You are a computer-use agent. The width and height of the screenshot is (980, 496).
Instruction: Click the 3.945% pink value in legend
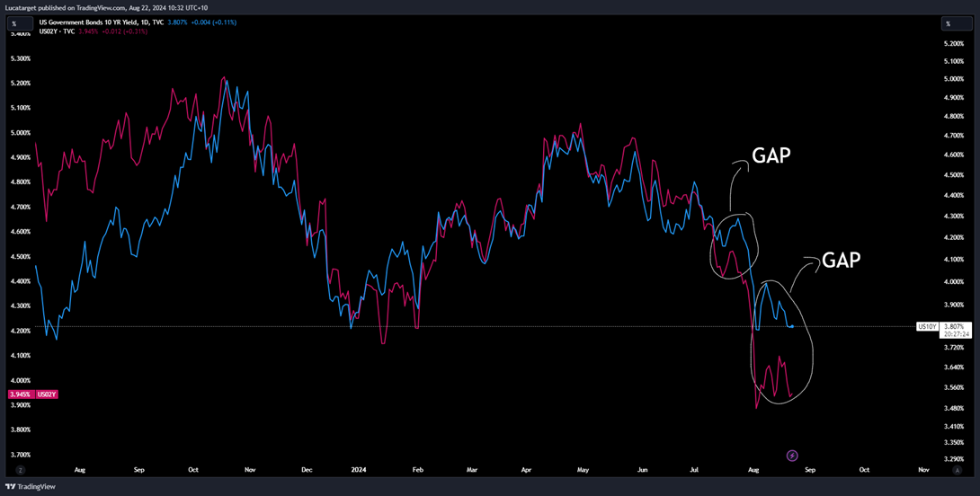pos(87,31)
